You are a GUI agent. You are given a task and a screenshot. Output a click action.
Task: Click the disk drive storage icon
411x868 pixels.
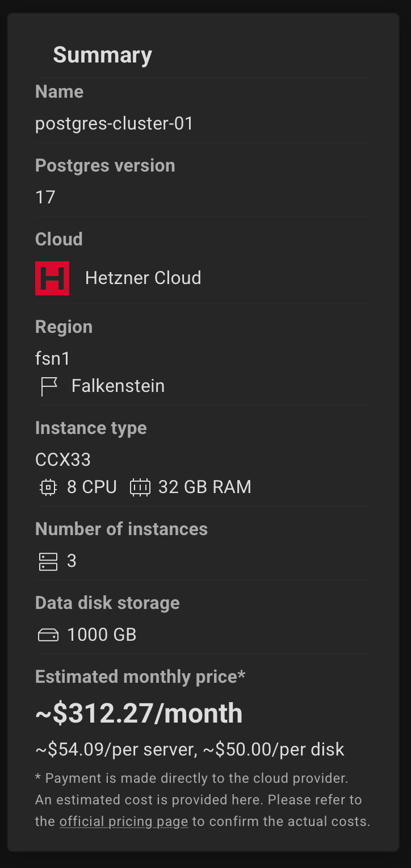click(x=48, y=635)
